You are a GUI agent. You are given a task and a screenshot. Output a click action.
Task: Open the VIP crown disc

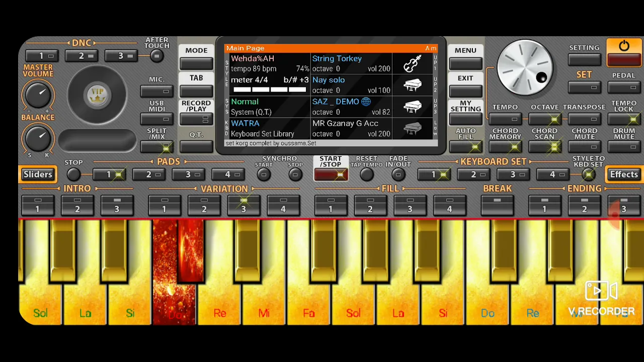pyautogui.click(x=97, y=95)
